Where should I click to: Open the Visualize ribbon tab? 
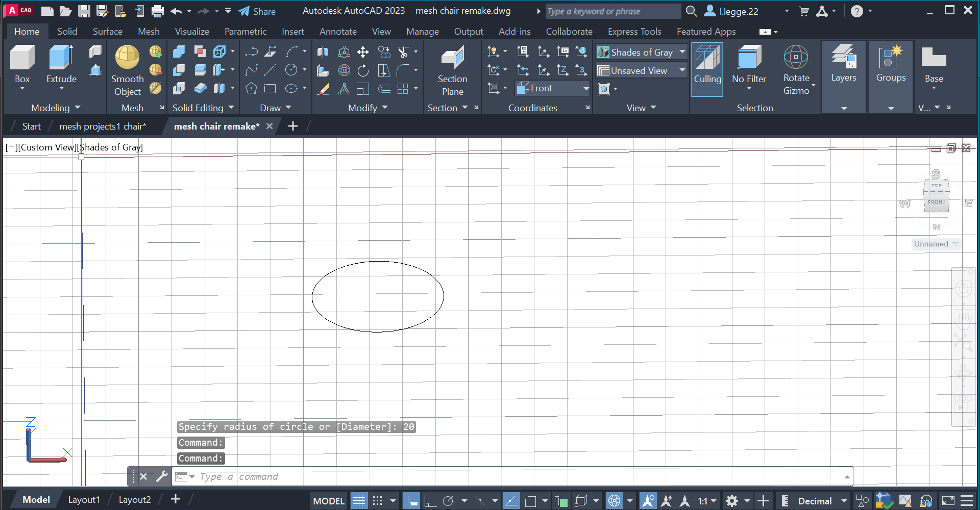(x=192, y=31)
